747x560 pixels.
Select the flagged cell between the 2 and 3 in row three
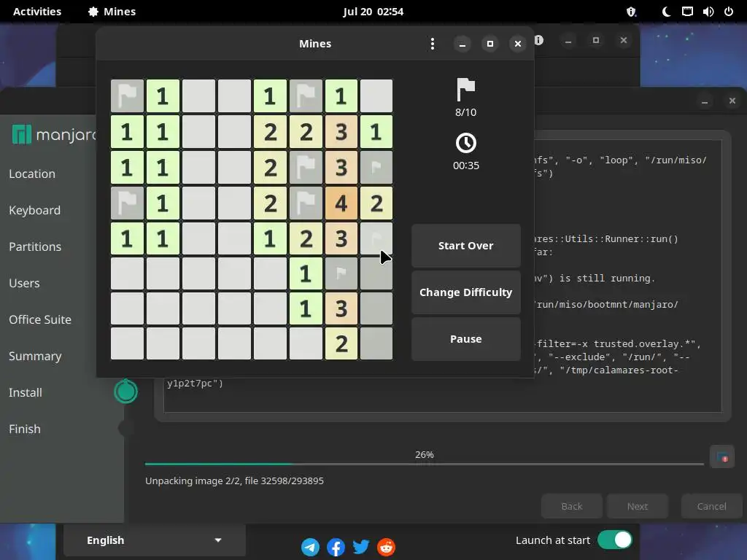pos(306,168)
